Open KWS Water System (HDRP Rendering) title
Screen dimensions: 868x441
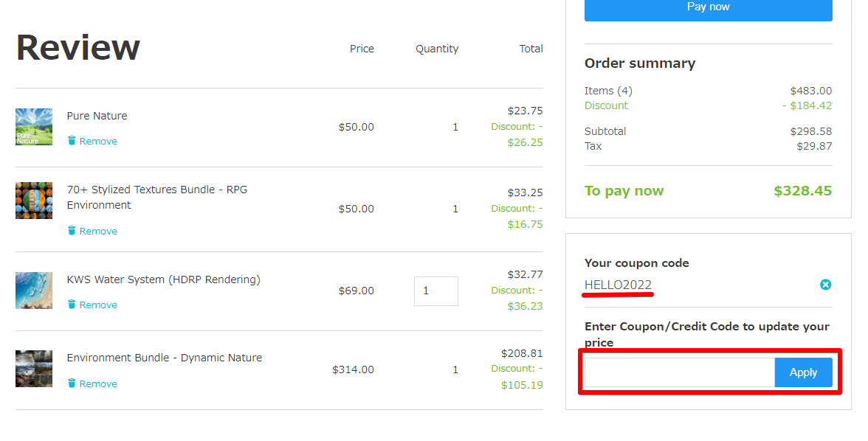pyautogui.click(x=163, y=279)
